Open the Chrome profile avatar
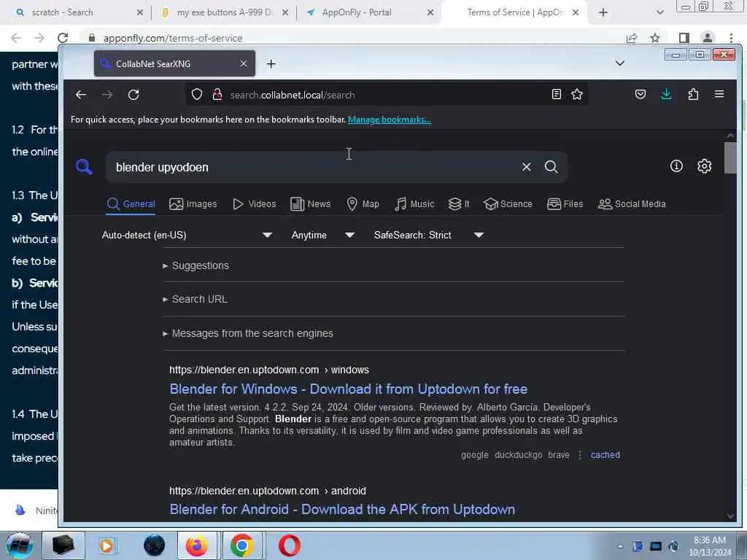 [708, 38]
